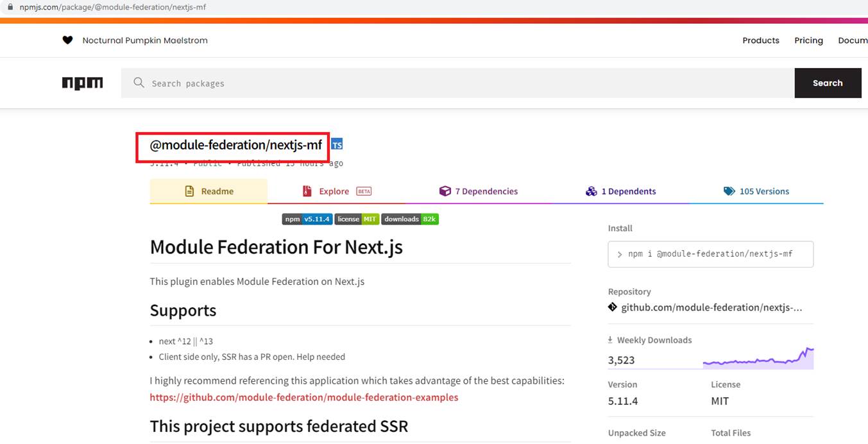868x444 pixels.
Task: Click the browser address bar lock icon
Action: [x=10, y=7]
